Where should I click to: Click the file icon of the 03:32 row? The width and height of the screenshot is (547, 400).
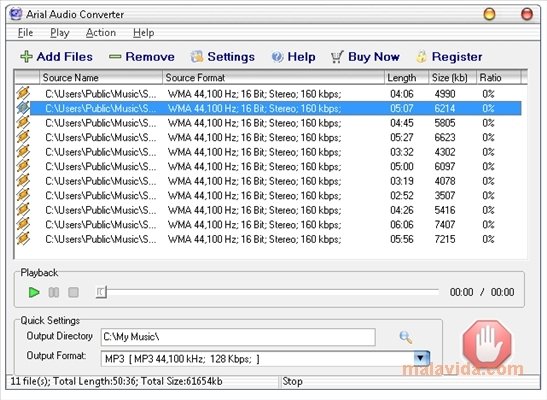click(x=23, y=151)
